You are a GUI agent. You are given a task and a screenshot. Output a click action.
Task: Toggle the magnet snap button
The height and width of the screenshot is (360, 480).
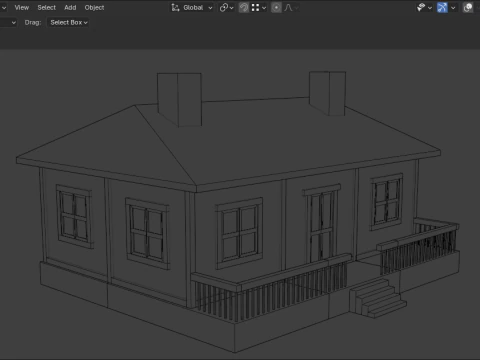click(244, 7)
